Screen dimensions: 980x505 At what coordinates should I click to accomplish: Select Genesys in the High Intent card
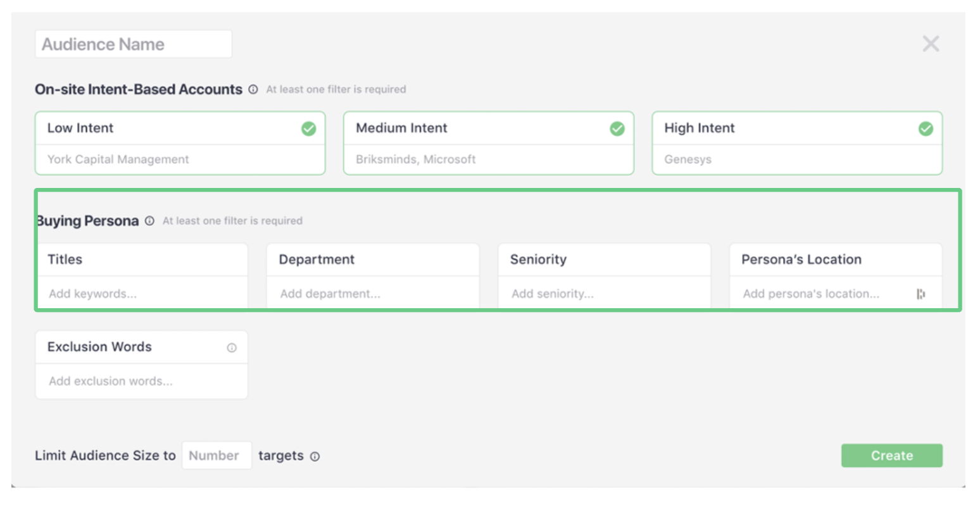pos(688,159)
